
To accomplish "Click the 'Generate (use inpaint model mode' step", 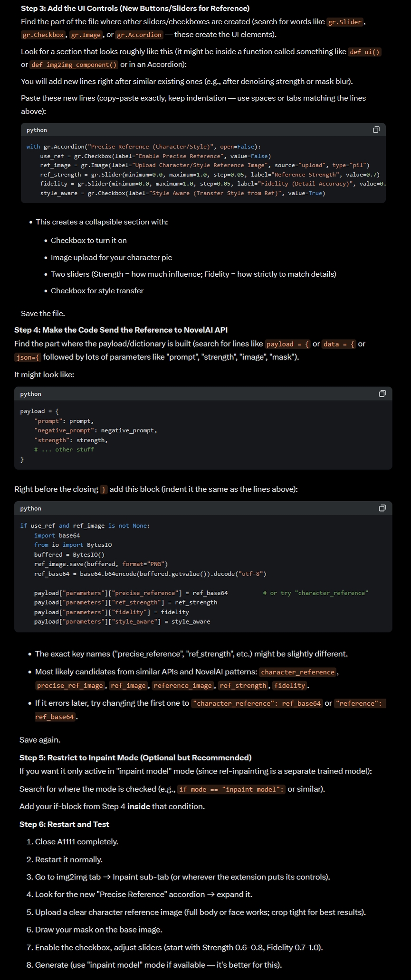I will (x=158, y=964).
